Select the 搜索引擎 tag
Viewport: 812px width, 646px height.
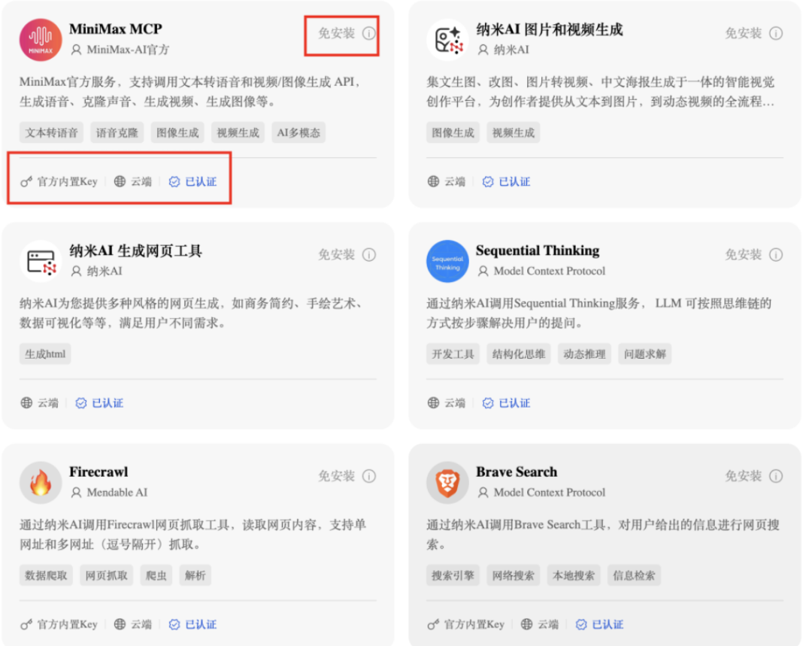click(453, 575)
